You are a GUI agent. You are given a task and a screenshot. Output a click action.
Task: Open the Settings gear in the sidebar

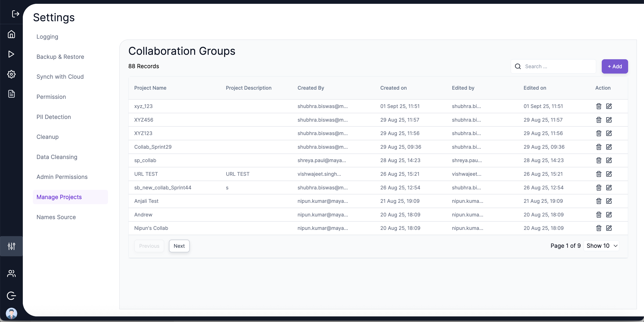click(11, 74)
